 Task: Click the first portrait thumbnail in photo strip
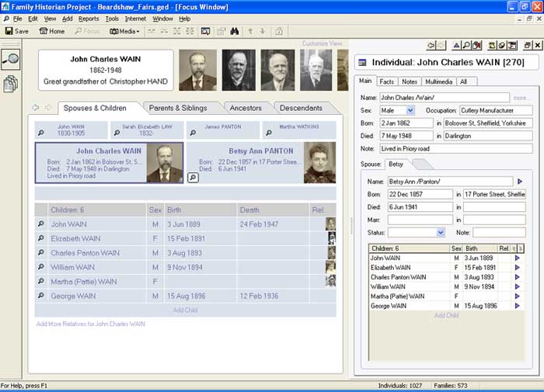tap(197, 71)
